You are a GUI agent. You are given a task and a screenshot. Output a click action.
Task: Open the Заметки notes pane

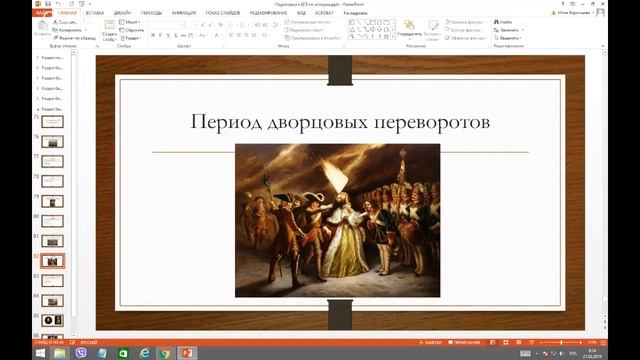pyautogui.click(x=430, y=342)
